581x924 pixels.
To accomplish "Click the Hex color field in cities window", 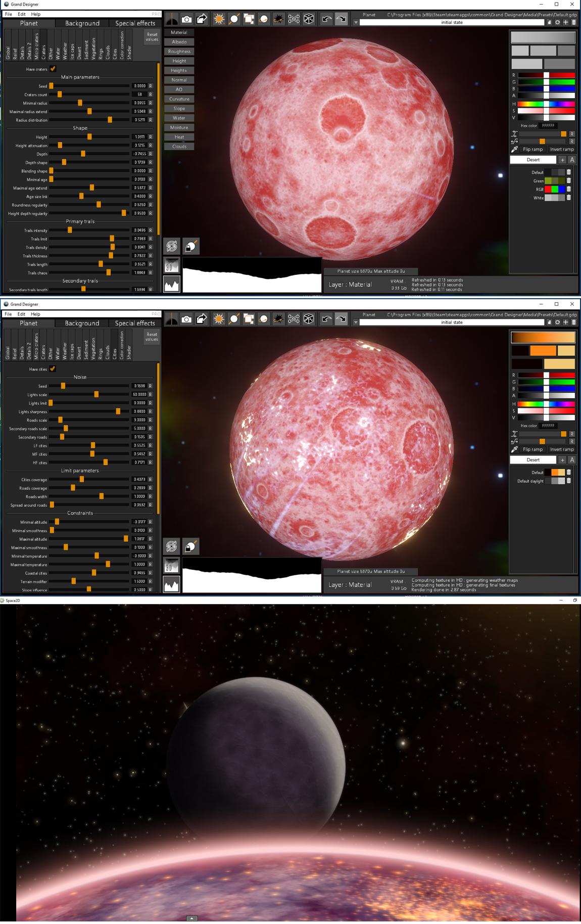I will click(x=548, y=426).
